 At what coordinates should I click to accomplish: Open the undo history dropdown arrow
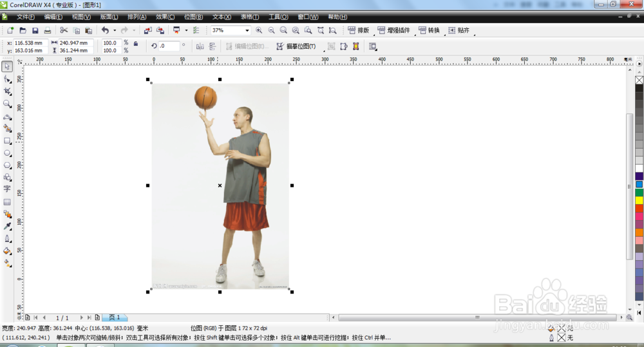(115, 30)
